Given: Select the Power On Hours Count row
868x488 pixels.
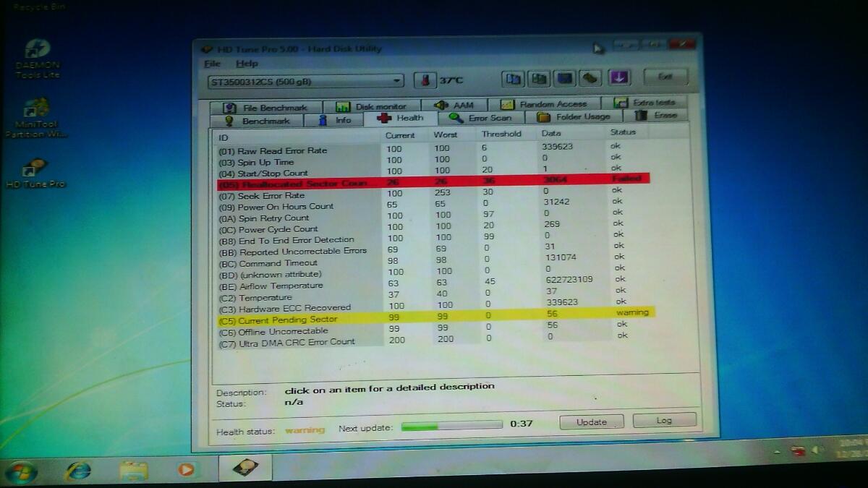Looking at the screenshot, I should pos(433,205).
